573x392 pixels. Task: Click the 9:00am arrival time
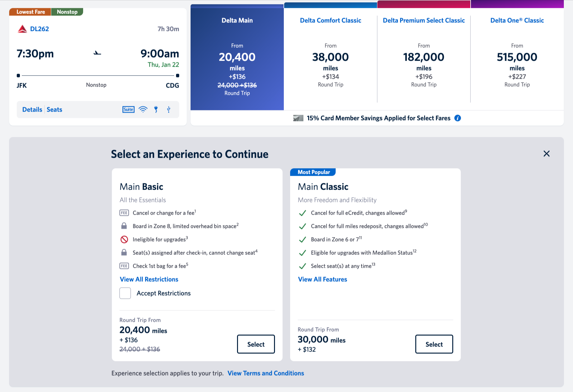coord(160,53)
